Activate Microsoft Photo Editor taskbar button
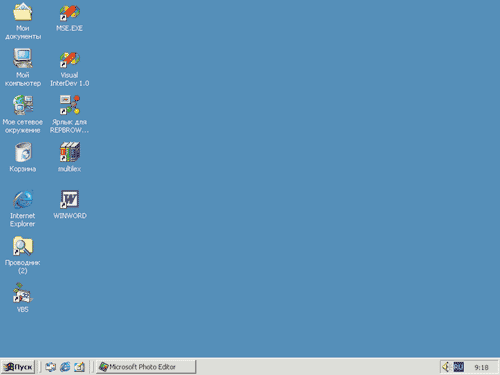The image size is (500, 375). (x=146, y=367)
